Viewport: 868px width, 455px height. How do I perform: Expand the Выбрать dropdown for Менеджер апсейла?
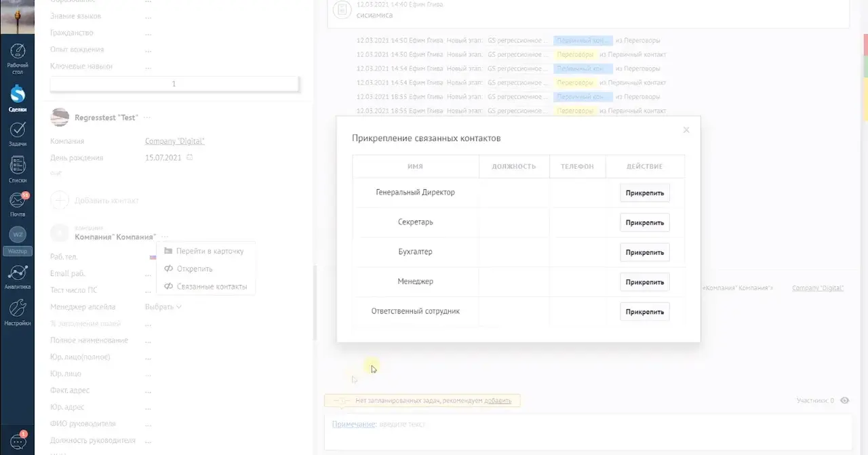pos(163,306)
